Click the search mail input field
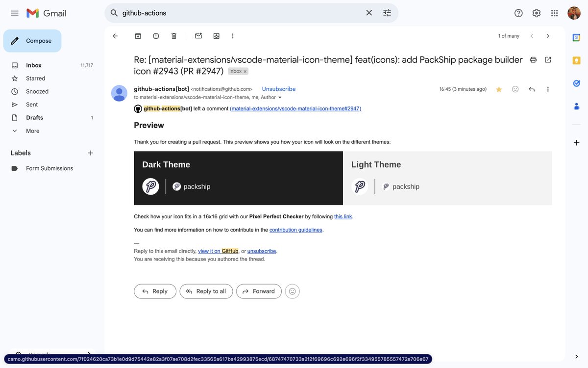 (240, 13)
